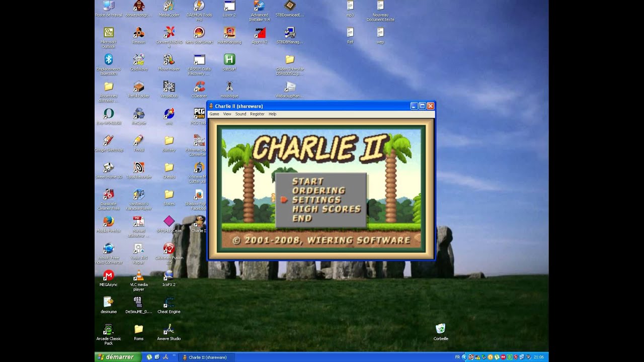Select the vanBasco's Karaoke Player icon
This screenshot has width=644, height=362.
[139, 200]
